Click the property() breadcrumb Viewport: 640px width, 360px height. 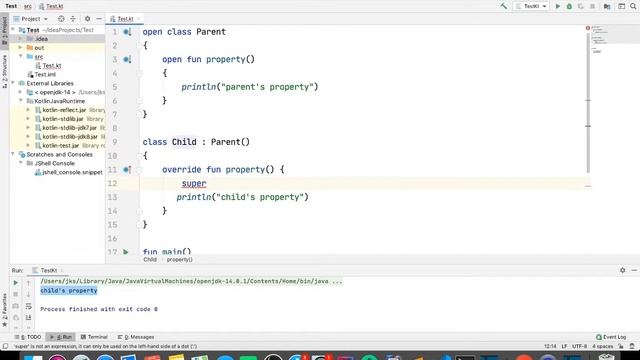(x=180, y=260)
